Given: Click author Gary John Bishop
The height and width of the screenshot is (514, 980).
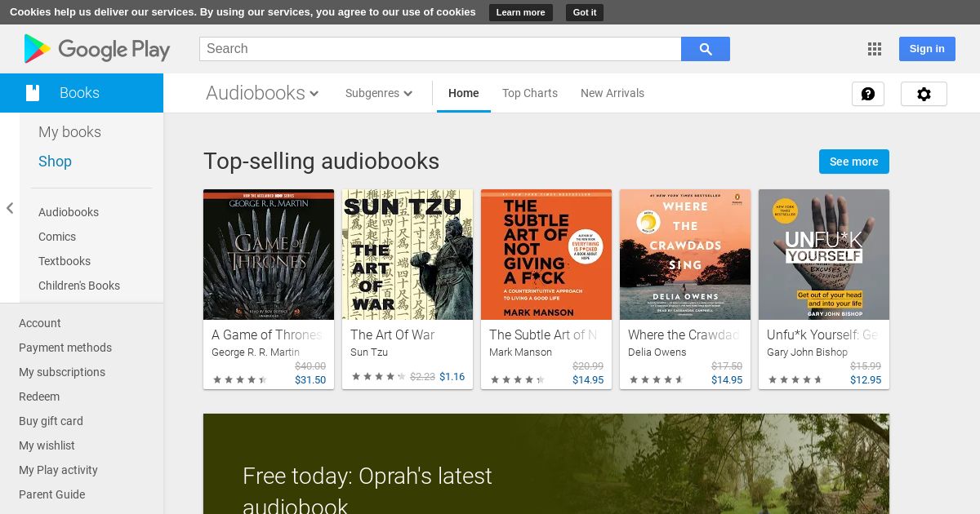Looking at the screenshot, I should click(807, 352).
